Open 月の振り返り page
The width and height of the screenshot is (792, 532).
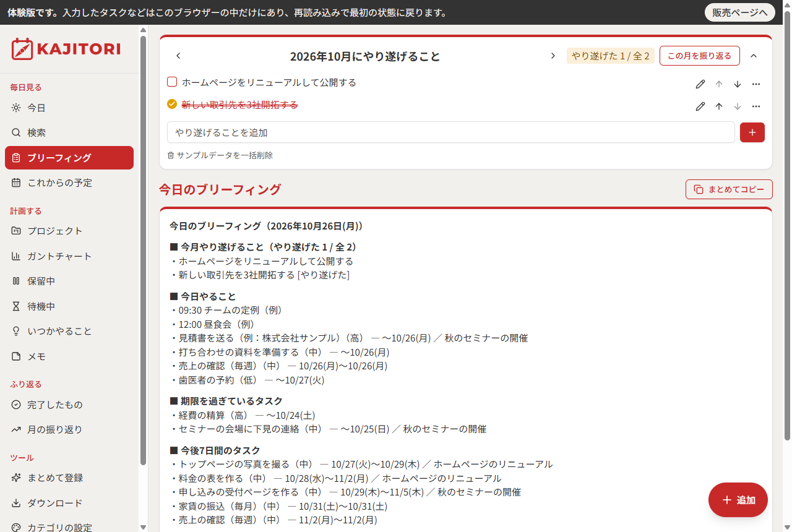pyautogui.click(x=69, y=429)
